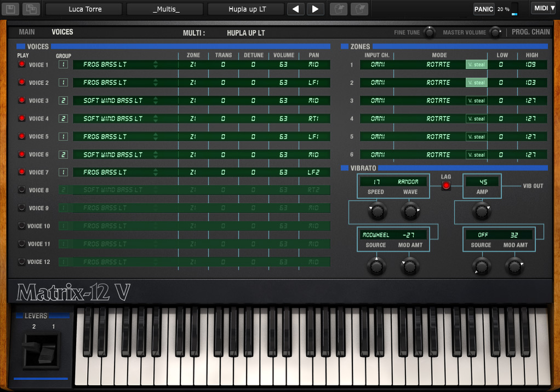Click the zone 1 high value 109
The image size is (560, 392).
click(530, 65)
